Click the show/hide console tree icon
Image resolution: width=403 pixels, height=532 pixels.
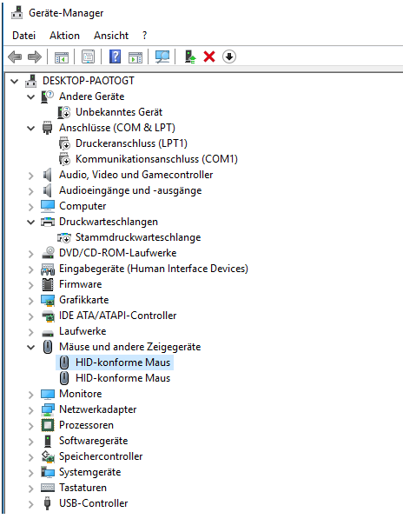coord(62,57)
